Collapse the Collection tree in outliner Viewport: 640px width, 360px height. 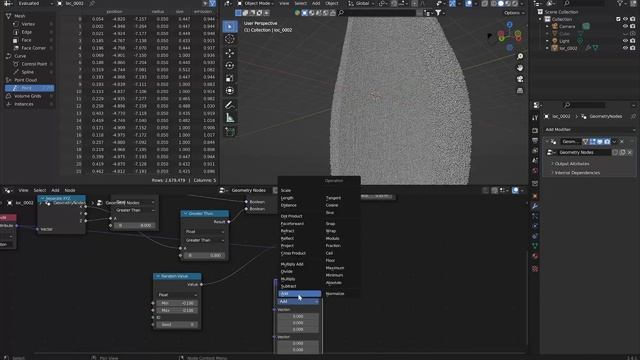click(x=540, y=19)
